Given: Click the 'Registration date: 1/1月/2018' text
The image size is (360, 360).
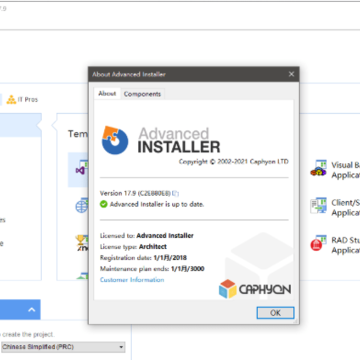Looking at the screenshot, I should pyautogui.click(x=143, y=258).
